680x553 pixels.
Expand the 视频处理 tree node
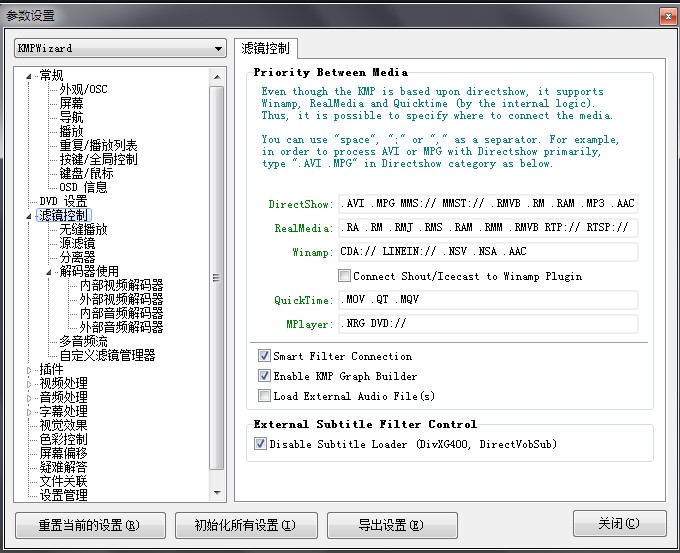[29, 384]
